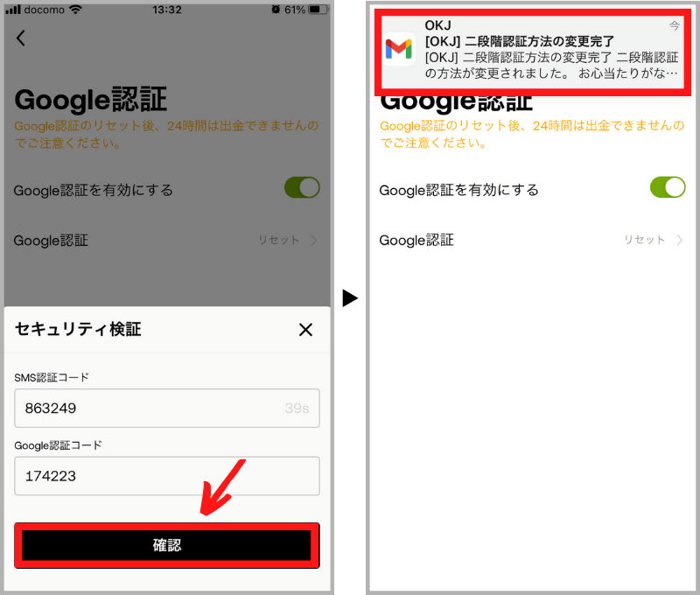Tap the セキュリティ検証 dialog title
Image resolution: width=700 pixels, height=595 pixels.
point(78,329)
